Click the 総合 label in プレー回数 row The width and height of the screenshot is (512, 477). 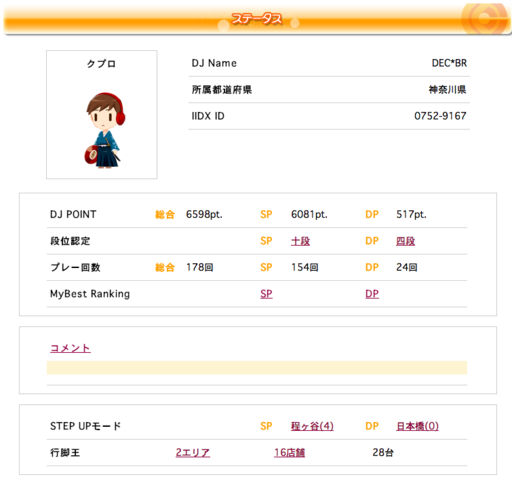point(165,267)
